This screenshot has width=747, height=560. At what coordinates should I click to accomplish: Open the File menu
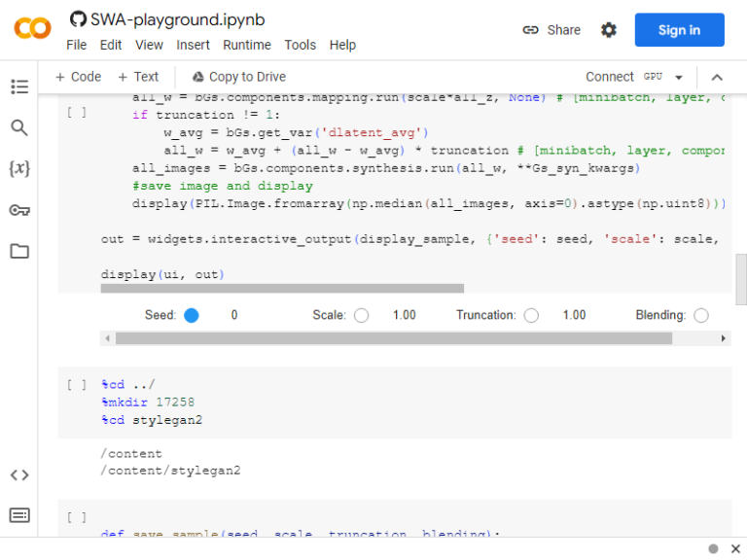(76, 45)
